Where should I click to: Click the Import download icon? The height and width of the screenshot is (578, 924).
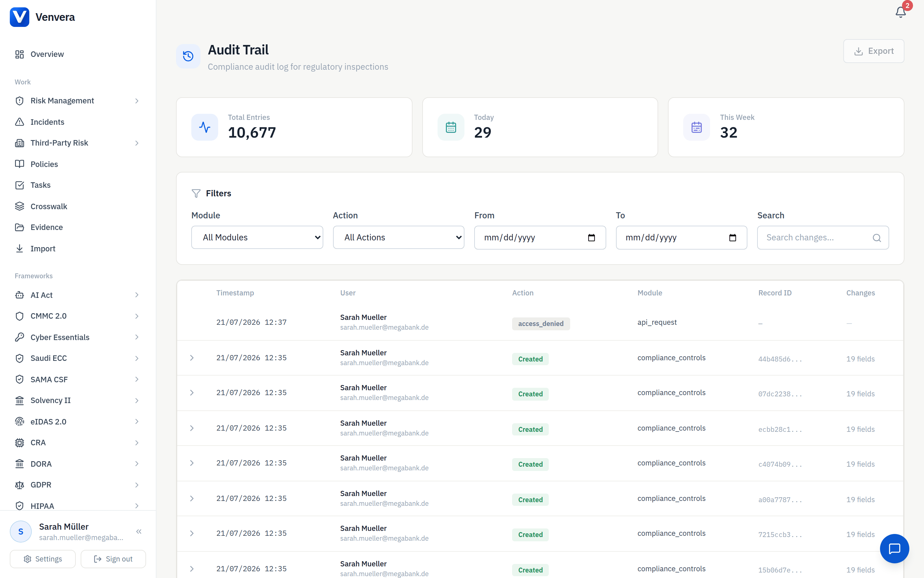(x=20, y=248)
